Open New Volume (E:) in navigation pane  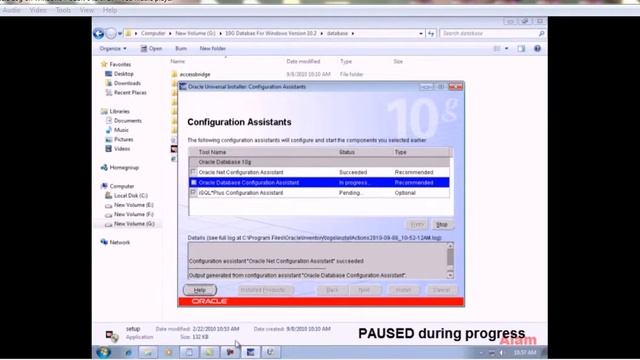(x=133, y=205)
